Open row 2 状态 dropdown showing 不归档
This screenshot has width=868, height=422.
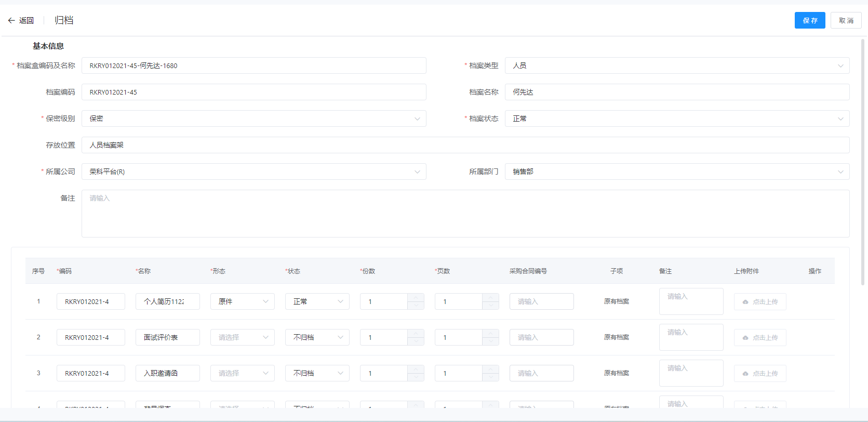[x=317, y=337]
